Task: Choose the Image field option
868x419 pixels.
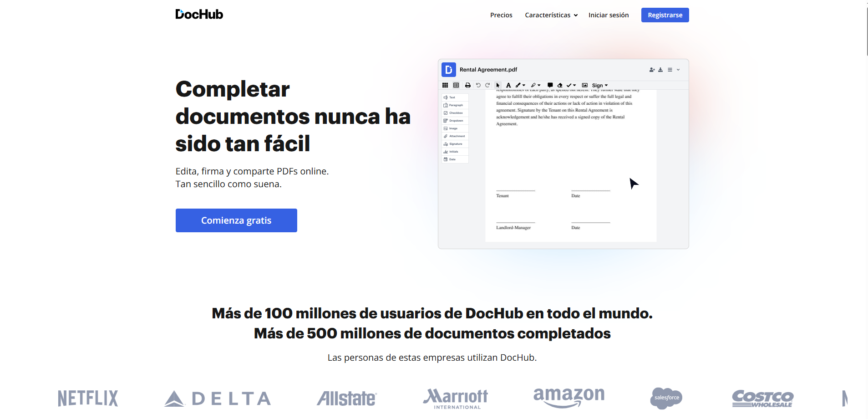Action: (x=455, y=128)
